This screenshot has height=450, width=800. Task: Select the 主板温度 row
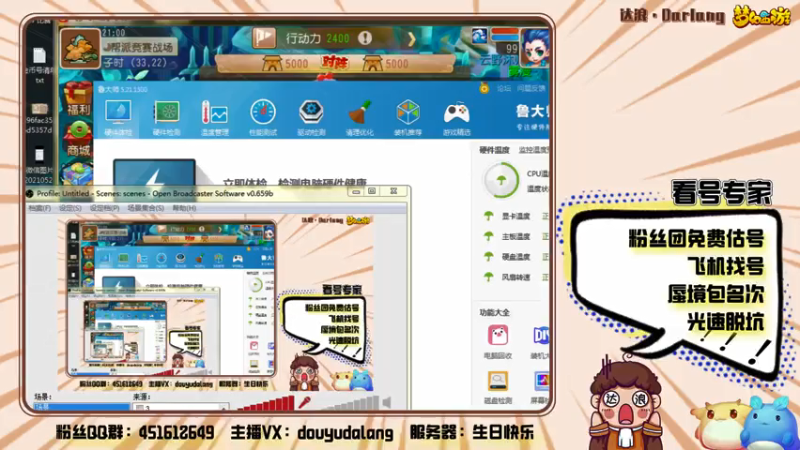(515, 237)
